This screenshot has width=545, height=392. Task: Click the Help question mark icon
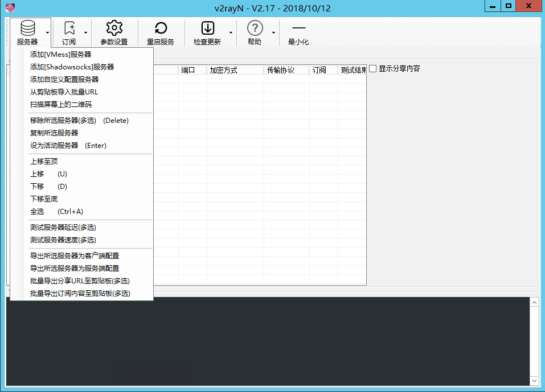point(255,28)
